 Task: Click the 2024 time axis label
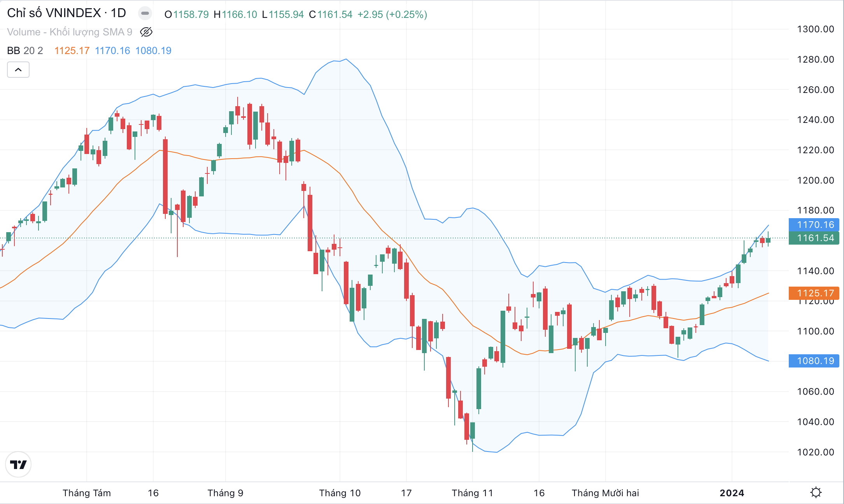point(732,493)
